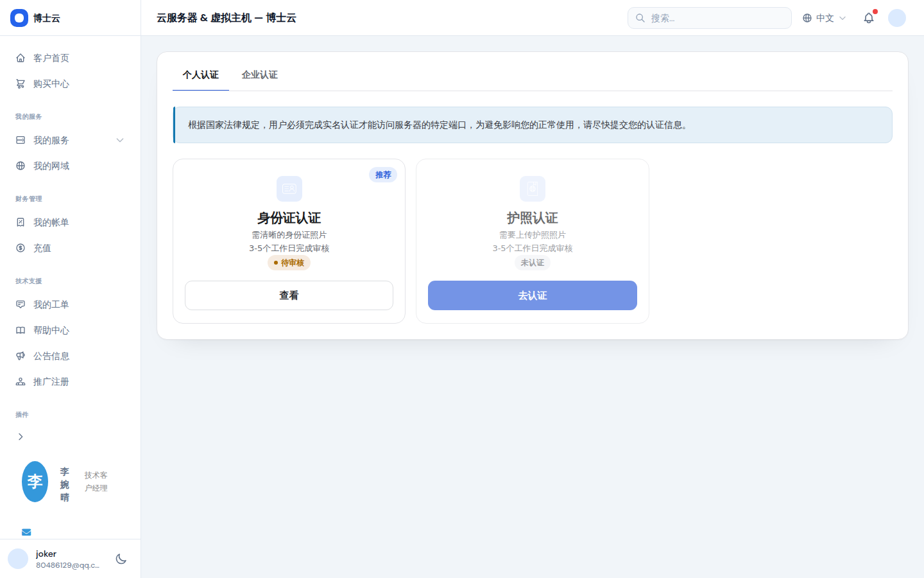Screen dimensions: 924x578
Task: Click the 我的帐单 bill icon
Action: [x=21, y=222]
